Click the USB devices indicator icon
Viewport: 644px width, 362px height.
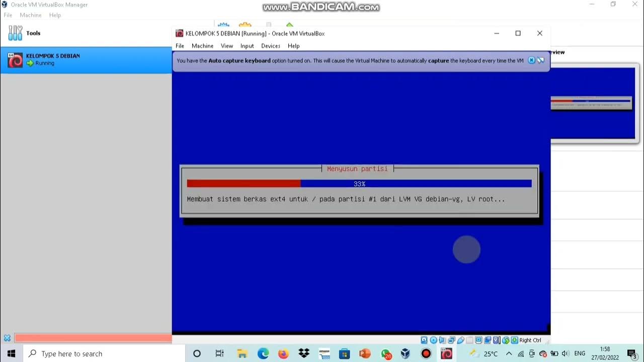[x=460, y=340]
